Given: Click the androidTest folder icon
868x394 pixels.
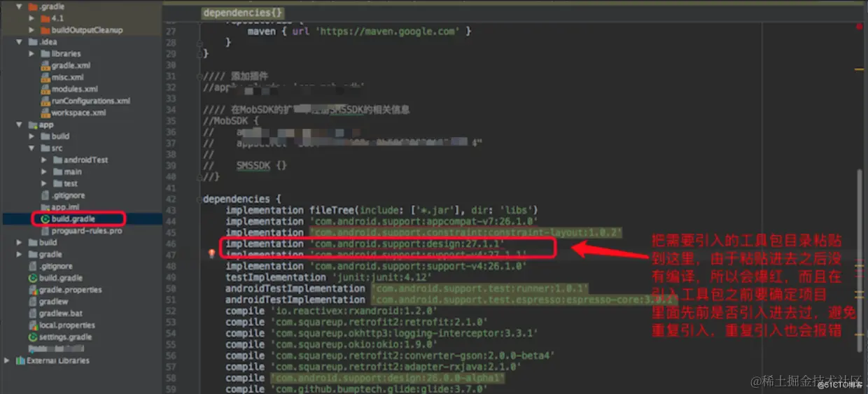Looking at the screenshot, I should tap(57, 160).
